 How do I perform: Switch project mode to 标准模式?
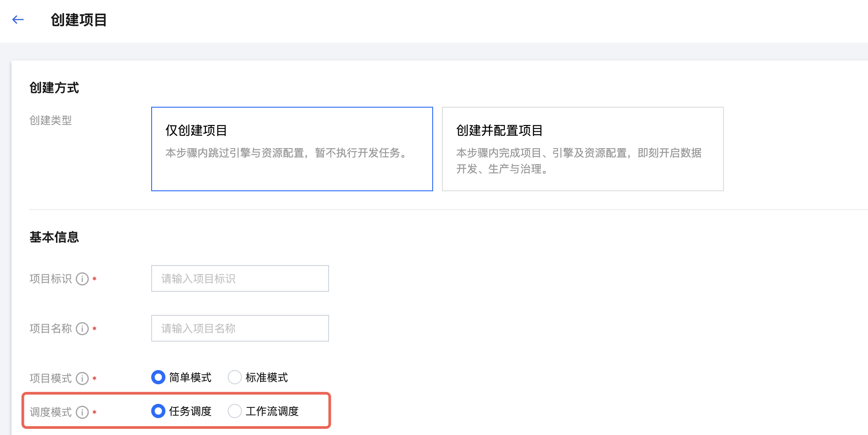click(235, 377)
